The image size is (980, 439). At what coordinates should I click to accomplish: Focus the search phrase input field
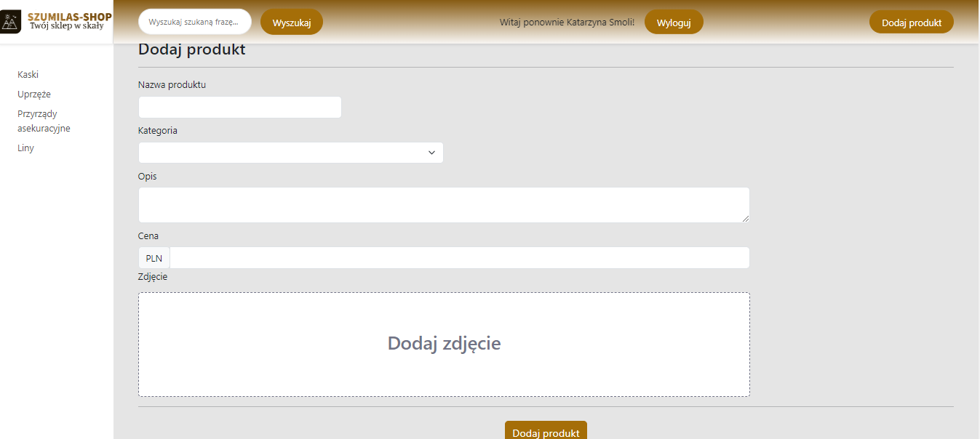point(194,22)
